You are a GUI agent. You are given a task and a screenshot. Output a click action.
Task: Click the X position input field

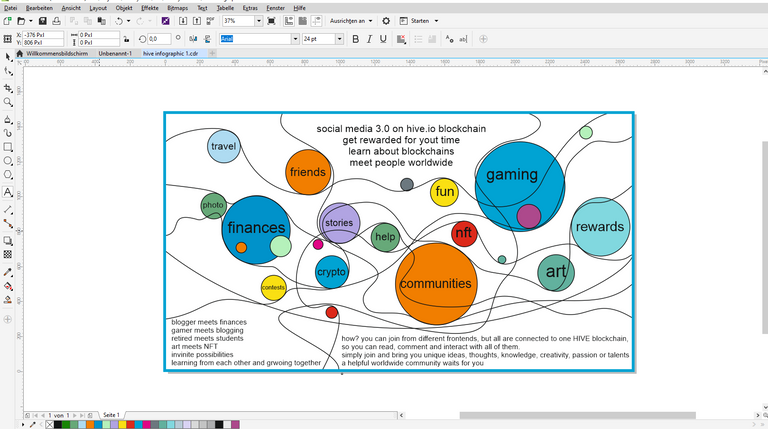[43, 35]
